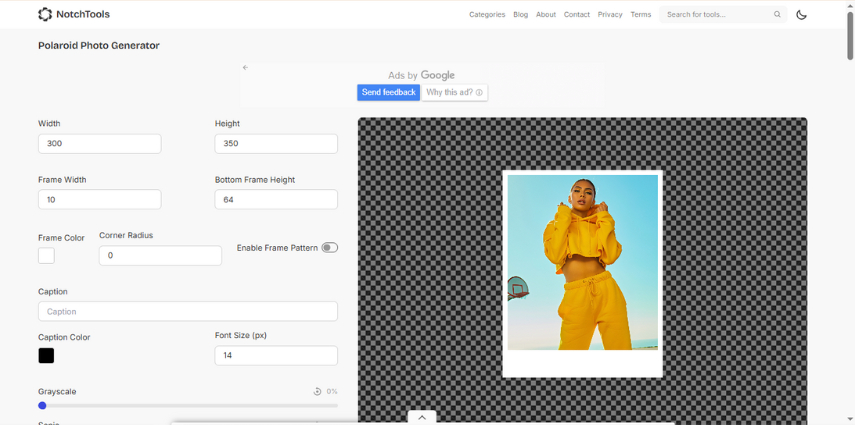Open the Contact page
This screenshot has height=425, width=855.
[x=576, y=15]
